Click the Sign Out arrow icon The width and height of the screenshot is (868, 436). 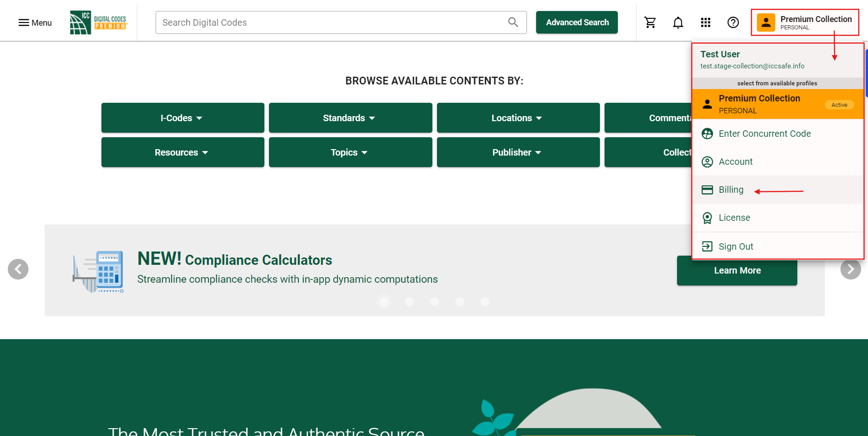click(707, 246)
